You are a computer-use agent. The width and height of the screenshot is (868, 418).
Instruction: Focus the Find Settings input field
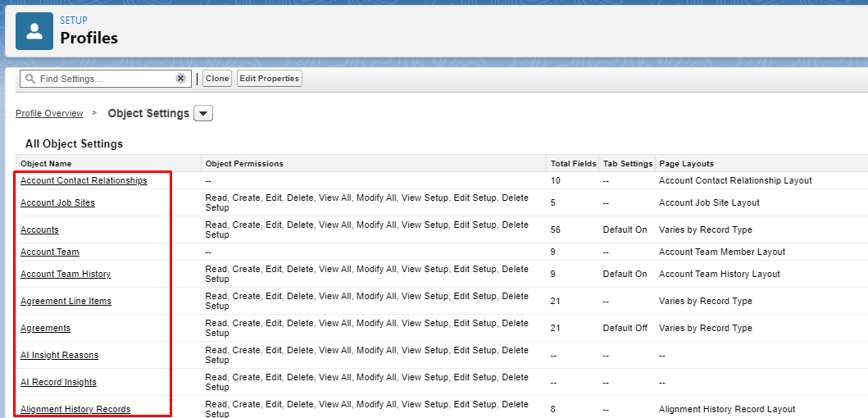coord(106,79)
